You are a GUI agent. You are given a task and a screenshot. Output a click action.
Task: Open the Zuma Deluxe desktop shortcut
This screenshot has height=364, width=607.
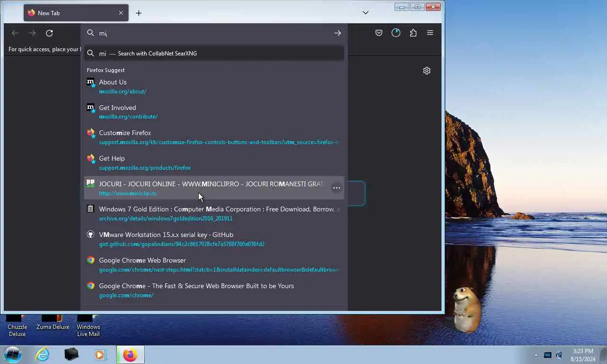[53, 323]
